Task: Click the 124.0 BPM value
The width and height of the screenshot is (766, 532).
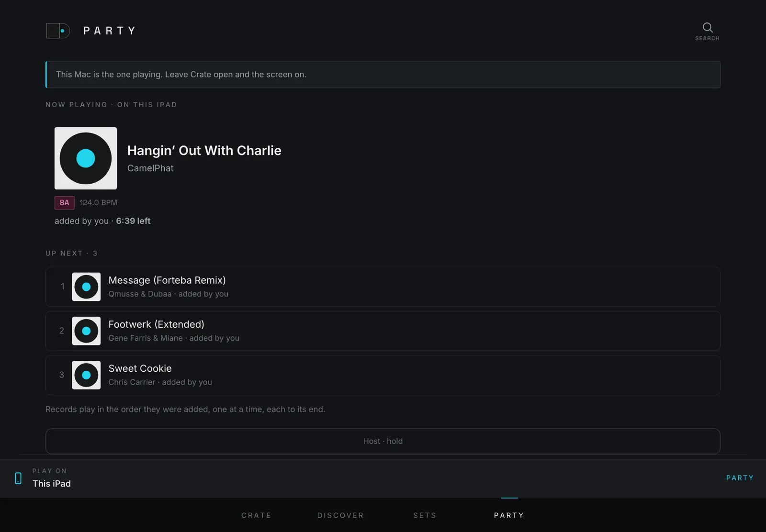Action: tap(98, 202)
